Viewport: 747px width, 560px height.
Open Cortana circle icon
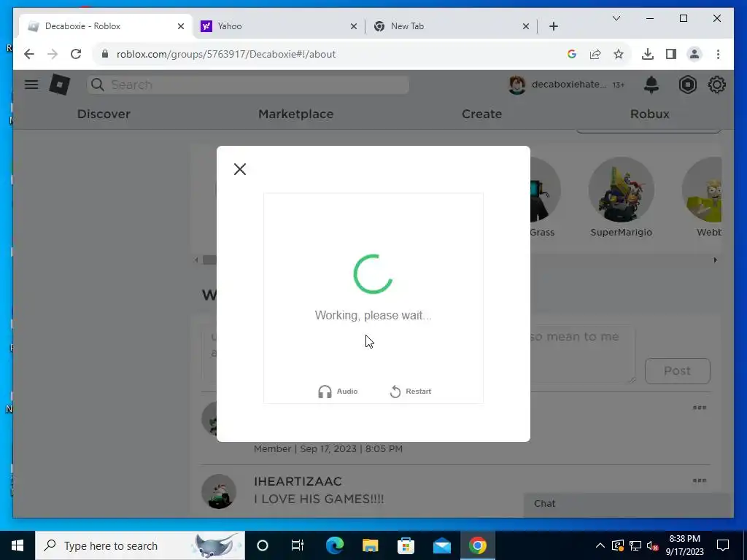tap(263, 545)
